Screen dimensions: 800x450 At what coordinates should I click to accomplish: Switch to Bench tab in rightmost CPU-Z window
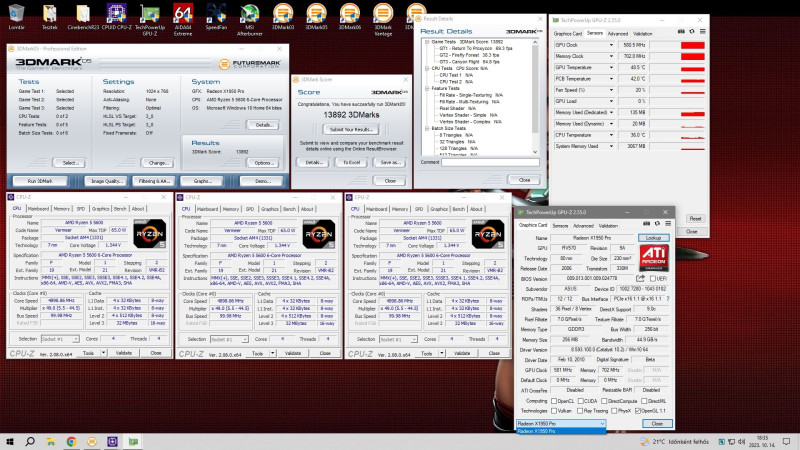pyautogui.click(x=458, y=209)
